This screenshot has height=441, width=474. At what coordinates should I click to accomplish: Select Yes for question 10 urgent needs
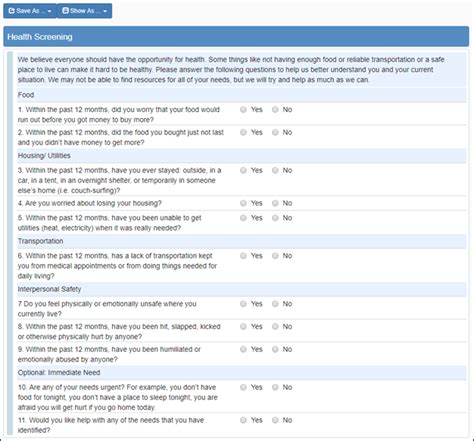[x=243, y=387]
